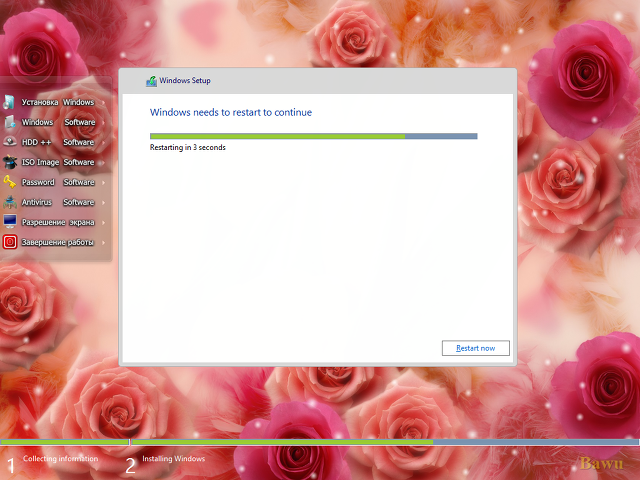Click the Windows Setup title bar icon
640x480 pixels.
[151, 81]
